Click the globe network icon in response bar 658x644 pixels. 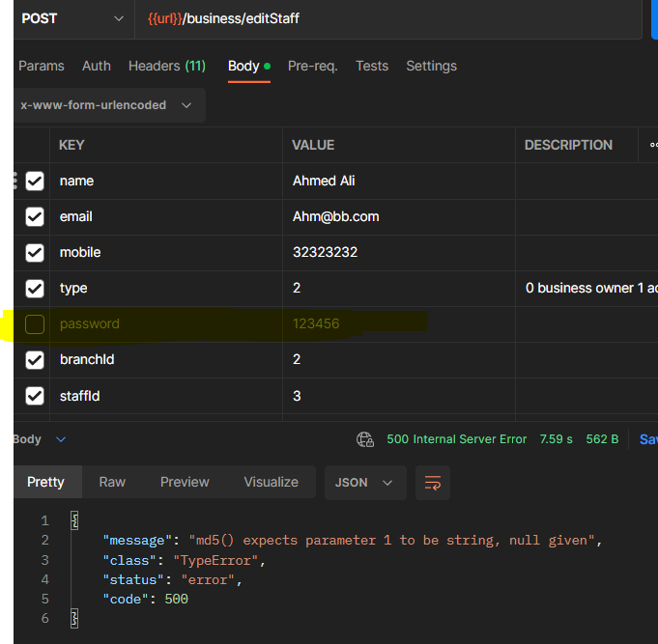pyautogui.click(x=365, y=439)
